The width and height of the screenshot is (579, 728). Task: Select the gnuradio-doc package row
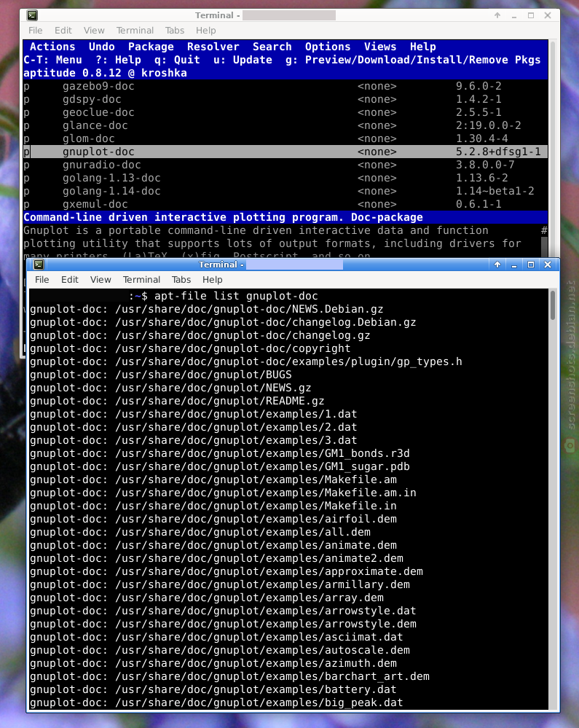[285, 165]
